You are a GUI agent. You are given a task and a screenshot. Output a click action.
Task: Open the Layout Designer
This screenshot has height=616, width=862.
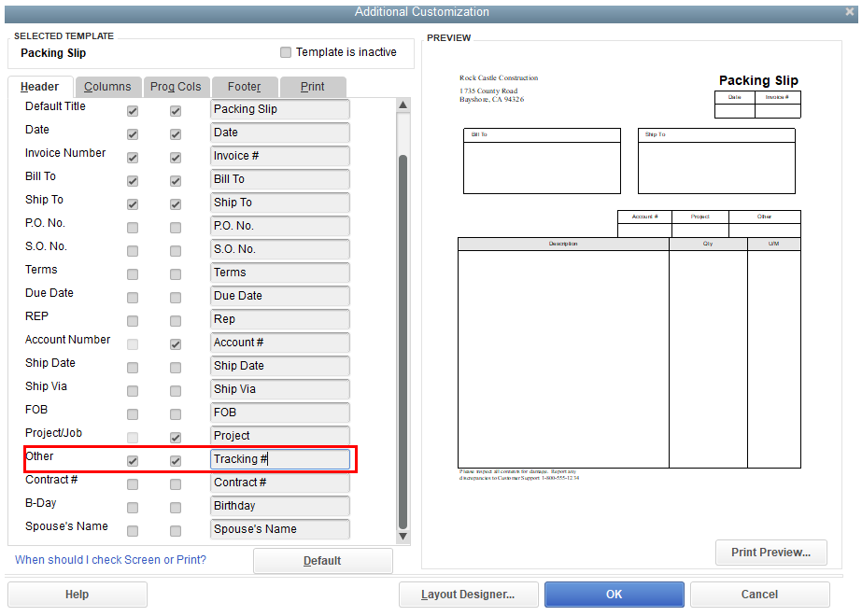pos(468,595)
